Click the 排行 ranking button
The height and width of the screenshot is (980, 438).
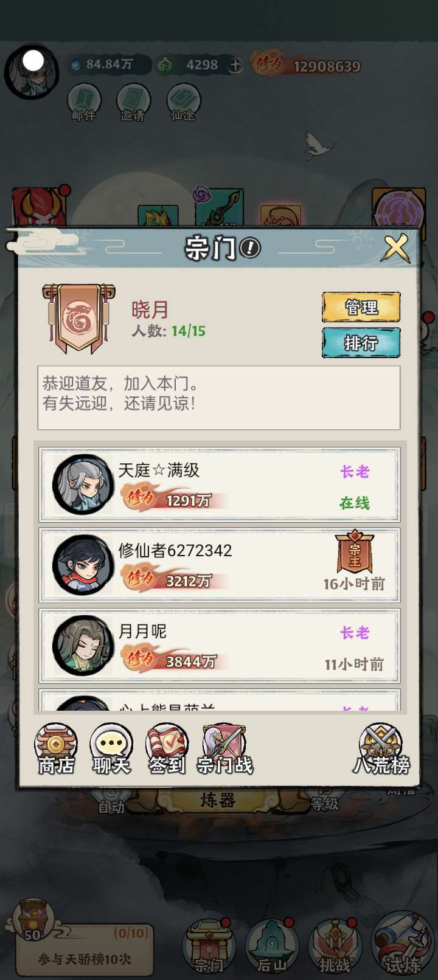pos(361,343)
